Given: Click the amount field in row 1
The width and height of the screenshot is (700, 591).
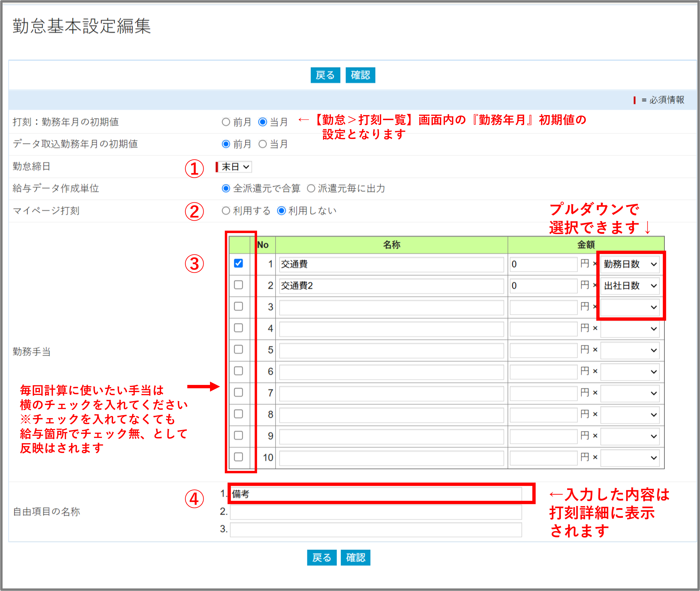Looking at the screenshot, I should tap(544, 264).
